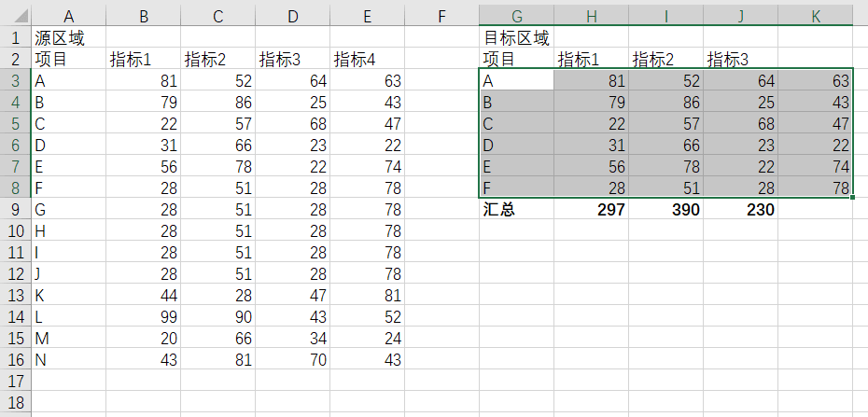Click cell G8 labeled F

[x=516, y=188]
